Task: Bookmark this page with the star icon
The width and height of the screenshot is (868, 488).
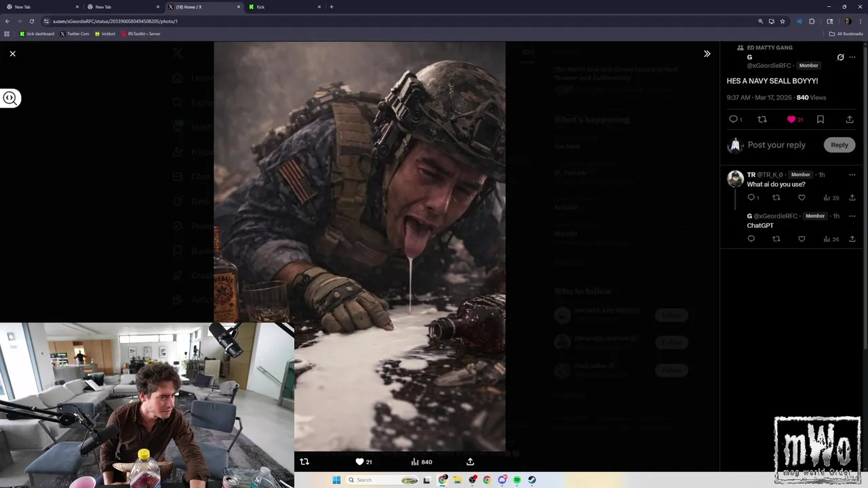Action: [783, 21]
